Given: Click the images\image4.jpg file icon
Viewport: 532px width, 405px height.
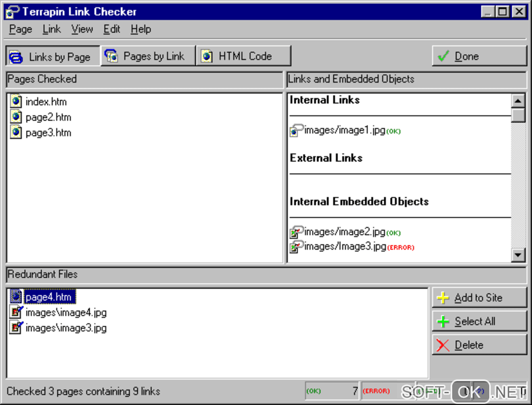Looking at the screenshot, I should [16, 312].
